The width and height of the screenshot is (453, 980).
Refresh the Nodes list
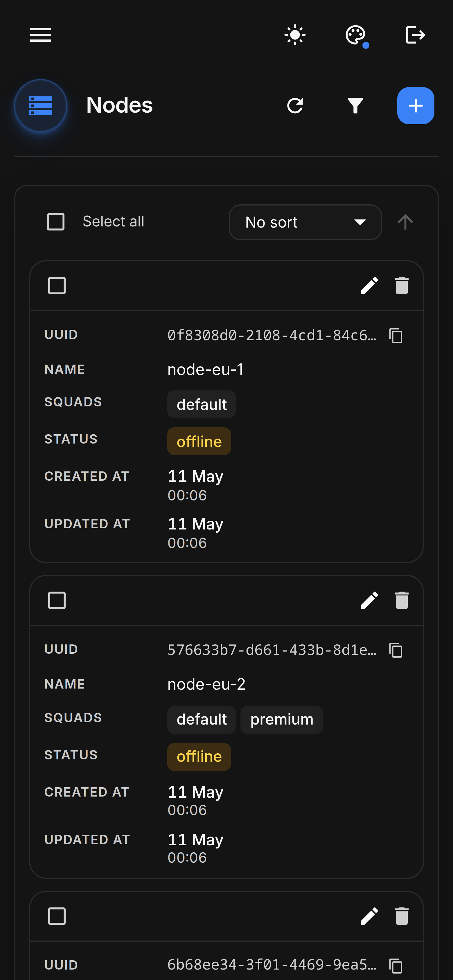point(295,106)
